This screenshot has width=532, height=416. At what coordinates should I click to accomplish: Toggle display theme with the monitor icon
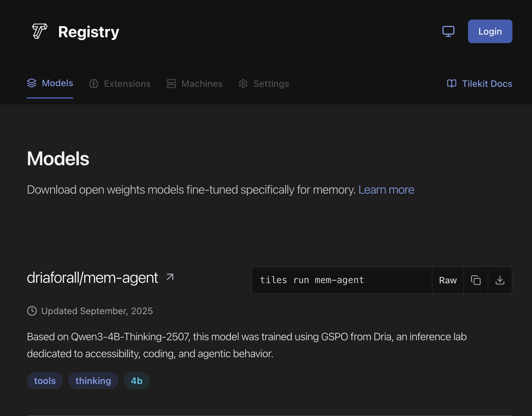tap(448, 31)
